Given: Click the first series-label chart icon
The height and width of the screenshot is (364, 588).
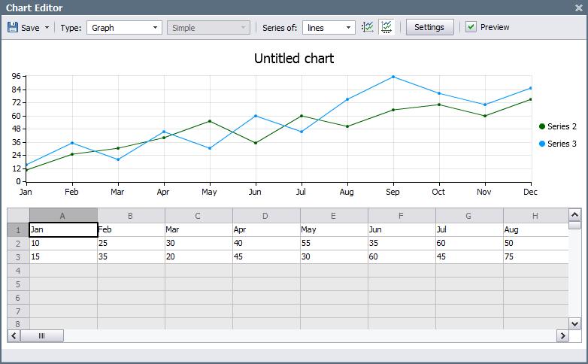Looking at the screenshot, I should point(368,27).
